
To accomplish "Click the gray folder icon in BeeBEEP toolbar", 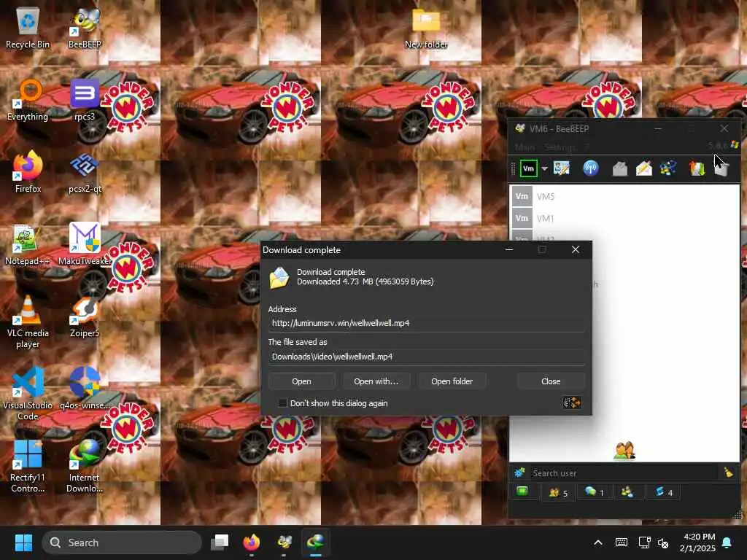I will (x=721, y=168).
